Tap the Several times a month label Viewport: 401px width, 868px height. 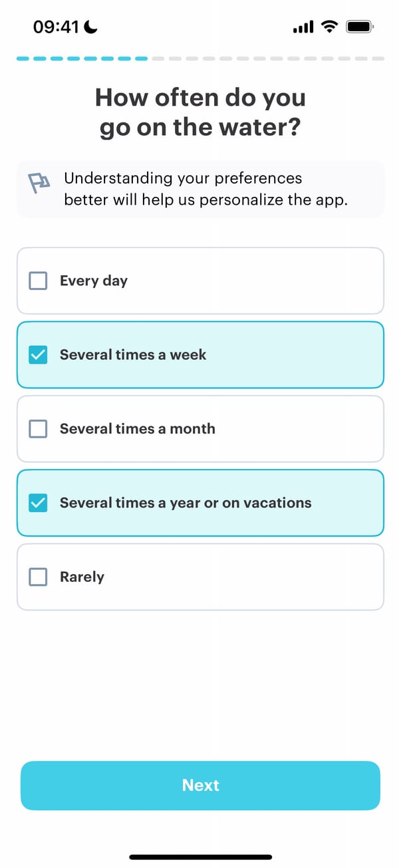138,429
